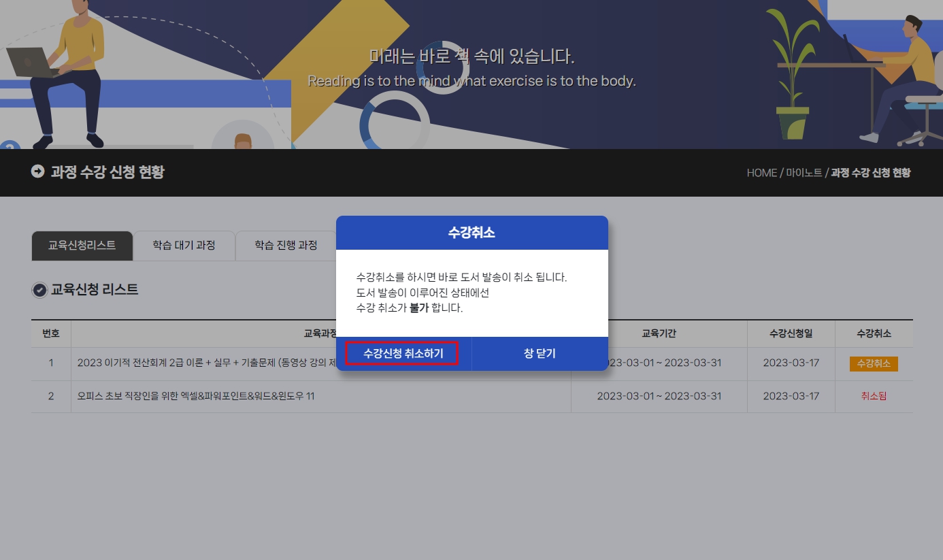The height and width of the screenshot is (560, 943).
Task: Click the potted plant illustration in the banner
Action: pyautogui.click(x=793, y=75)
